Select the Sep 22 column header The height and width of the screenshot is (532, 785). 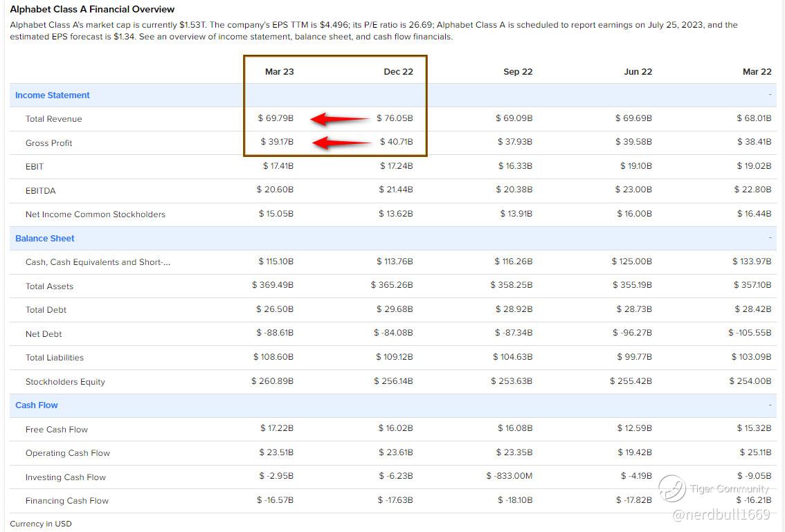(518, 72)
